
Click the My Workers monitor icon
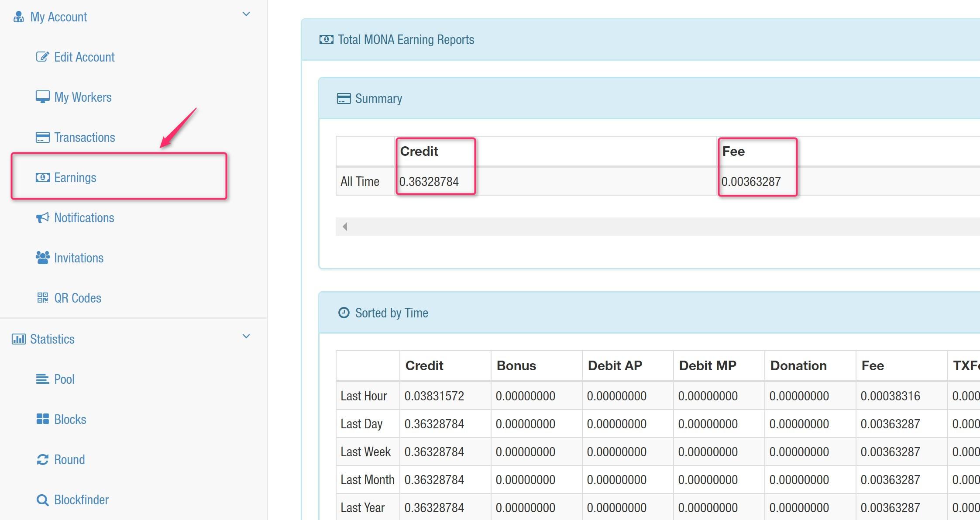(42, 97)
